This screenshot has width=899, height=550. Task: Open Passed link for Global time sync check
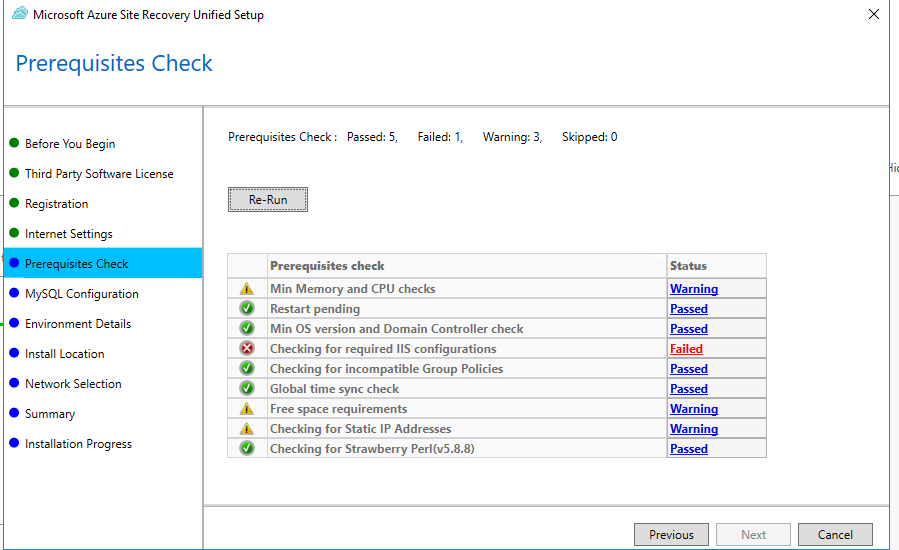pos(689,389)
